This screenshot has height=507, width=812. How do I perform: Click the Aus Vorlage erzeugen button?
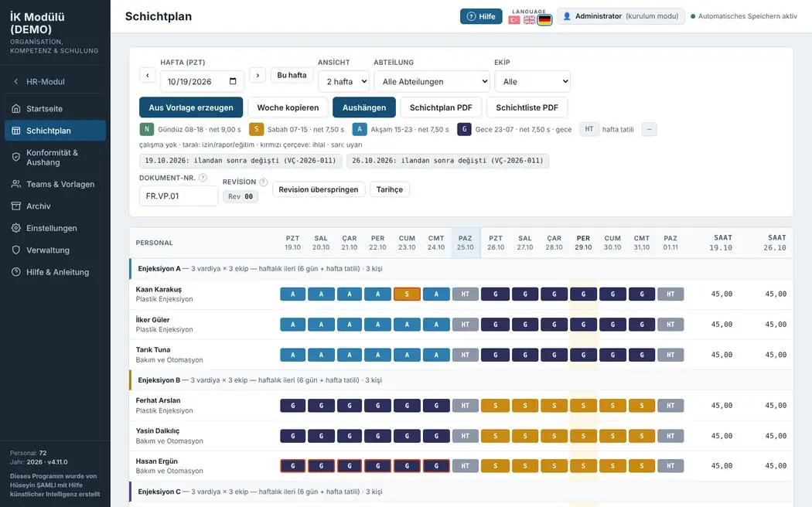tap(191, 107)
